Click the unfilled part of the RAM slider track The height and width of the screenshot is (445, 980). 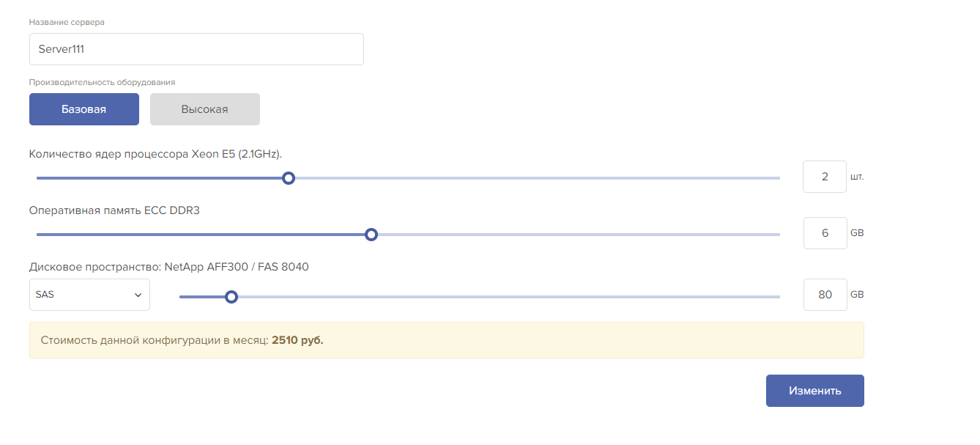coord(575,235)
